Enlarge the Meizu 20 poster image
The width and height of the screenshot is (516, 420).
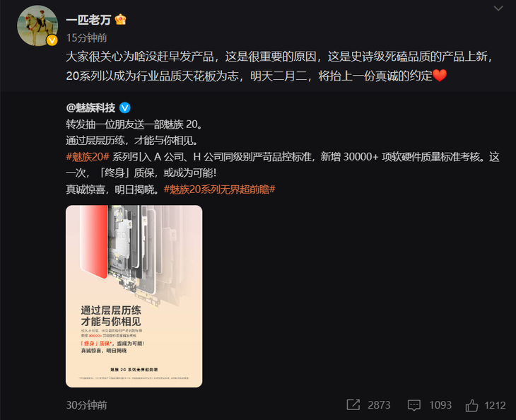pos(134,296)
